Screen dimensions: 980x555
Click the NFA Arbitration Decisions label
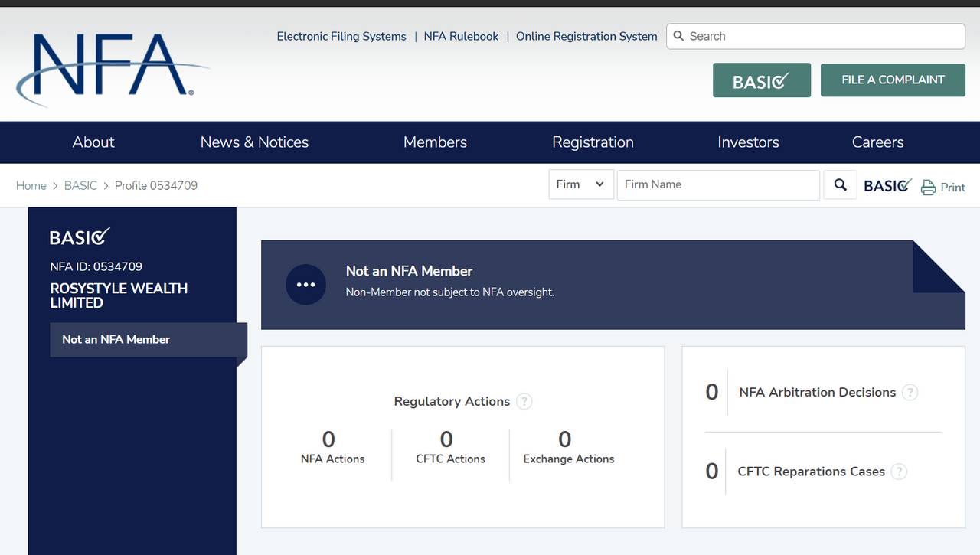817,392
